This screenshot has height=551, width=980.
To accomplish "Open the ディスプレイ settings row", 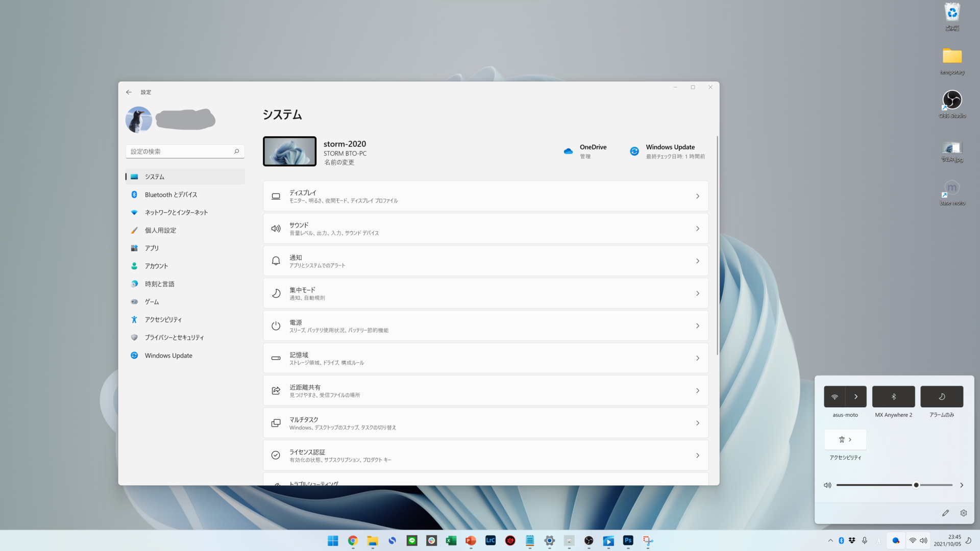I will [485, 196].
